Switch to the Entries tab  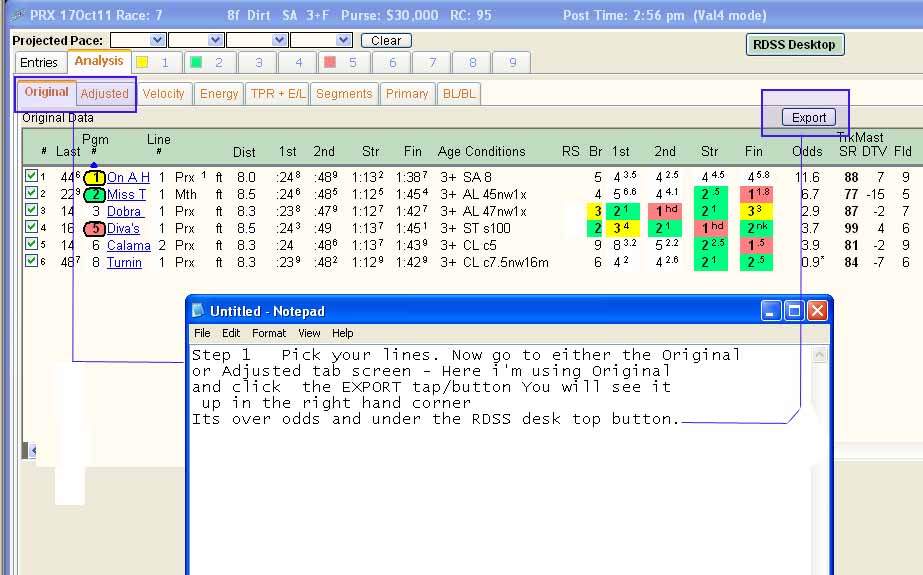39,62
